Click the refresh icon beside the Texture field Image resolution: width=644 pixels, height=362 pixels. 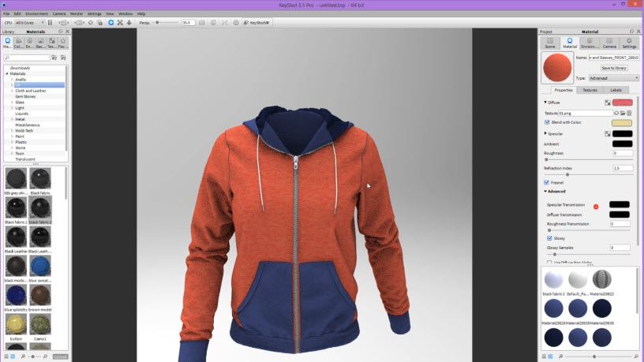(616, 113)
